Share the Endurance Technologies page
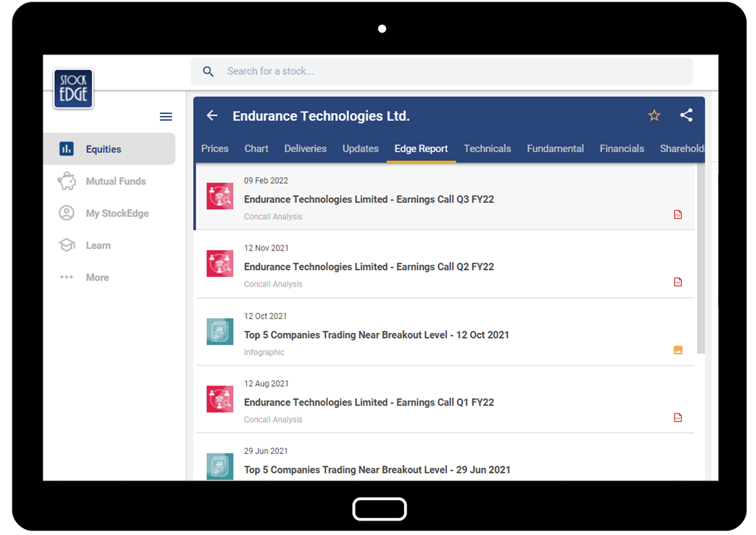This screenshot has width=756, height=535. click(x=686, y=115)
